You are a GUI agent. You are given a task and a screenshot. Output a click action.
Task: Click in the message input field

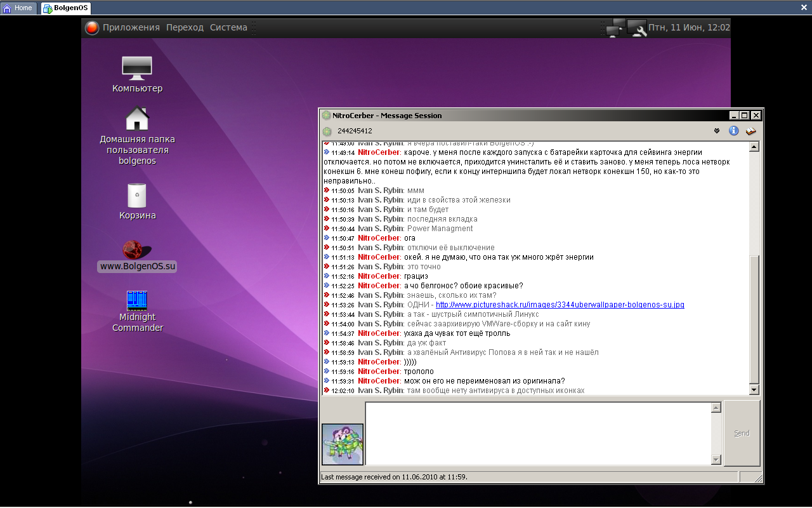pyautogui.click(x=538, y=433)
